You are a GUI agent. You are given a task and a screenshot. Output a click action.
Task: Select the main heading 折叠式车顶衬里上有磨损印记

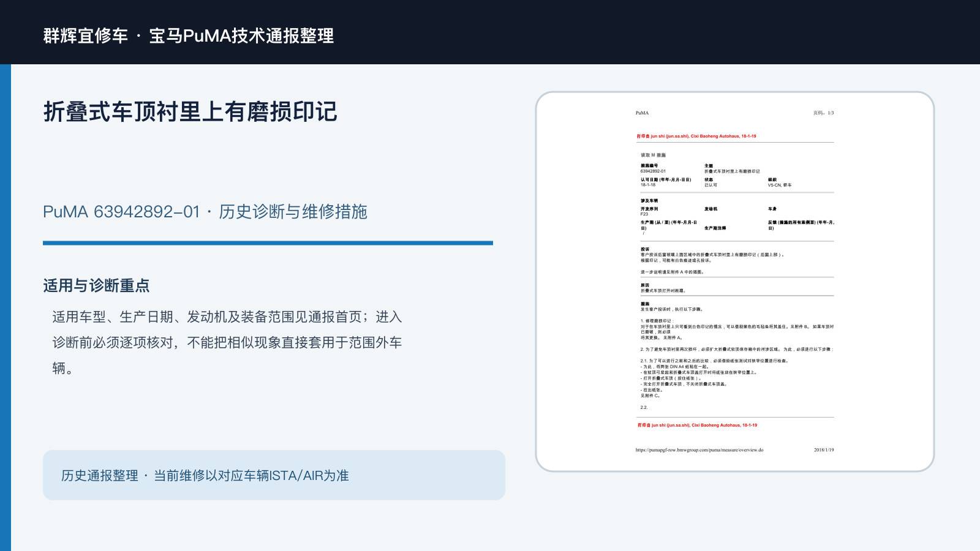tap(190, 111)
